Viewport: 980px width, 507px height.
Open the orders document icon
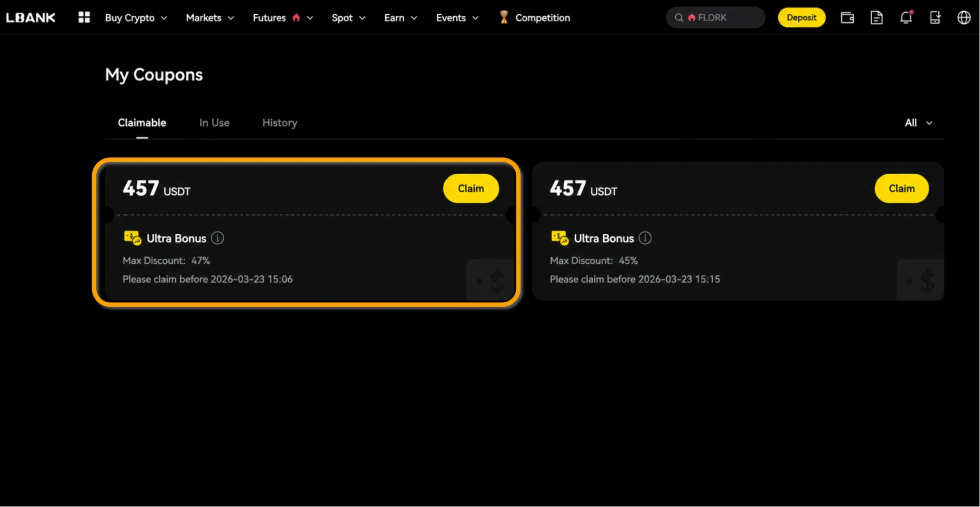tap(876, 17)
